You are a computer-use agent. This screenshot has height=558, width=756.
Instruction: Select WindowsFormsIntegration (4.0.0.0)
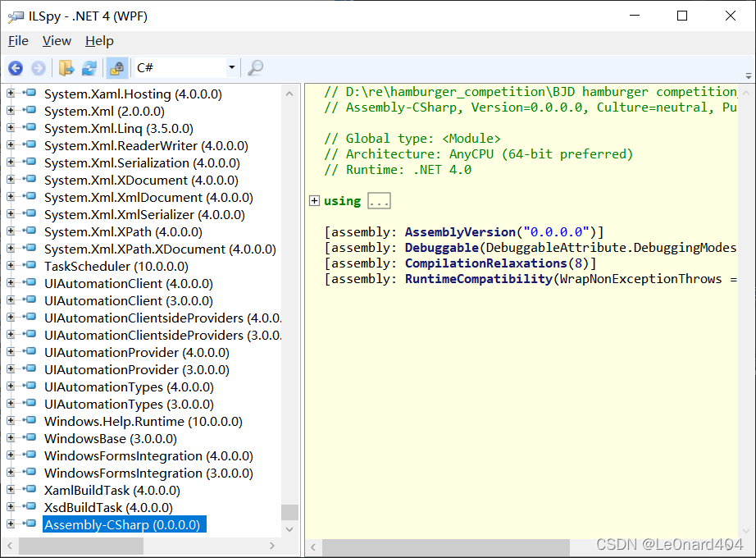pos(148,455)
